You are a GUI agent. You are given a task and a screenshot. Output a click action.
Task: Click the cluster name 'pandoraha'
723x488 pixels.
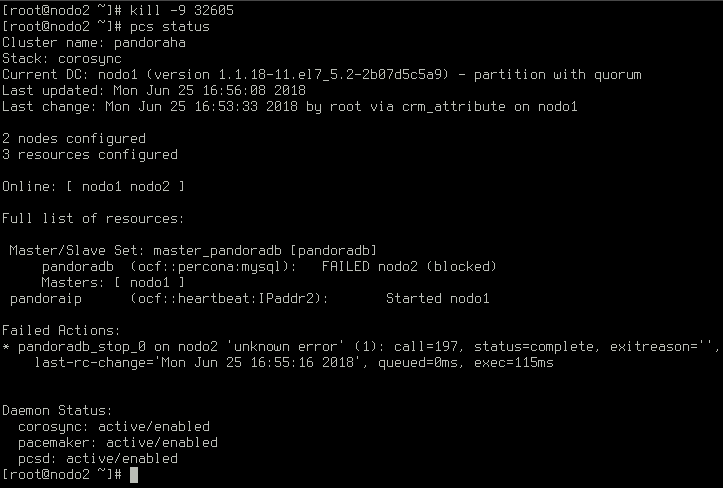[x=150, y=43]
